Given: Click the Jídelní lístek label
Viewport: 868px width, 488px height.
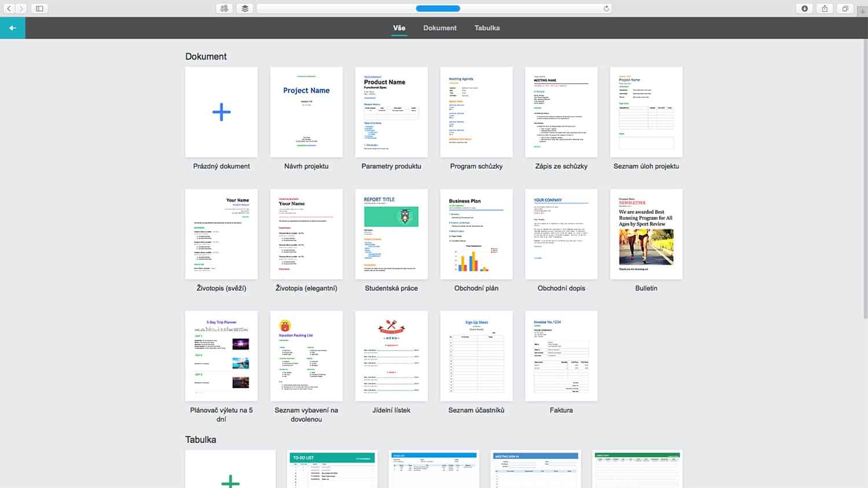Looking at the screenshot, I should tap(391, 410).
